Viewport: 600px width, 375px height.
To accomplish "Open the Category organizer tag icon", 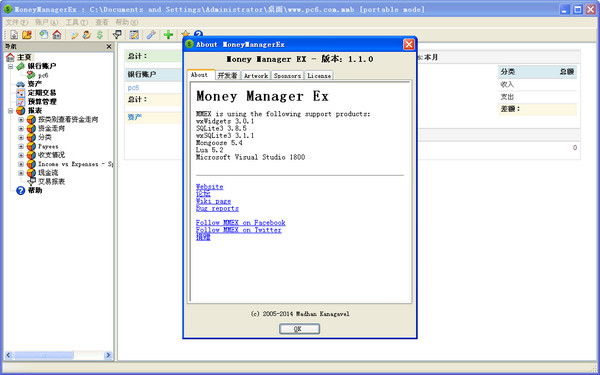I will coord(73,35).
